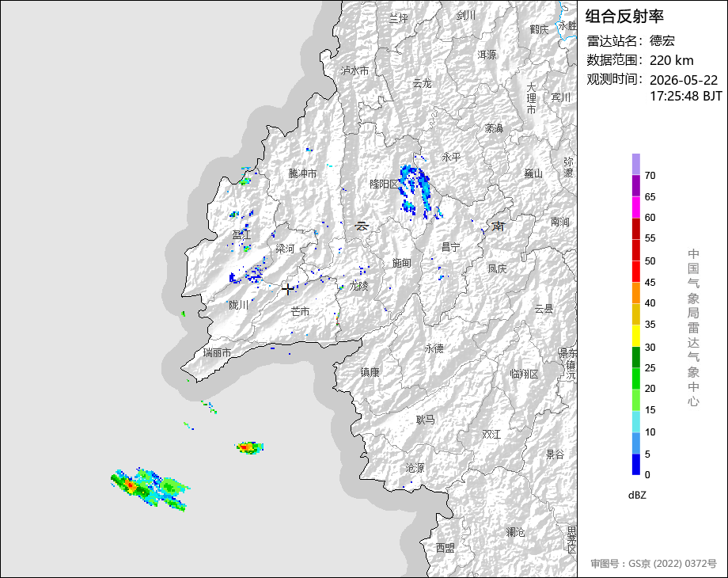728x578 pixels.
Task: Click the small red-core echo south of 瑞丽市
Action: tap(249, 447)
